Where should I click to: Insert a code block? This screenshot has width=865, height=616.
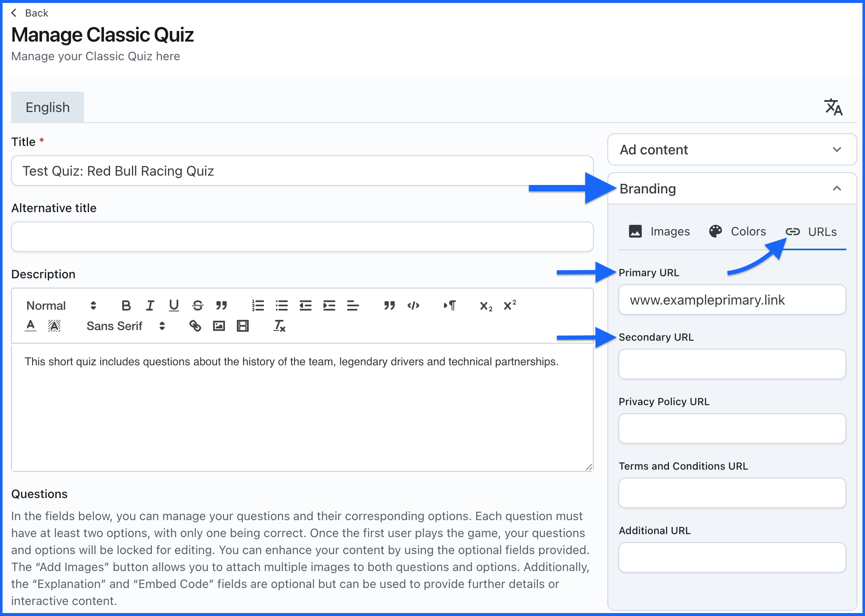[413, 305]
